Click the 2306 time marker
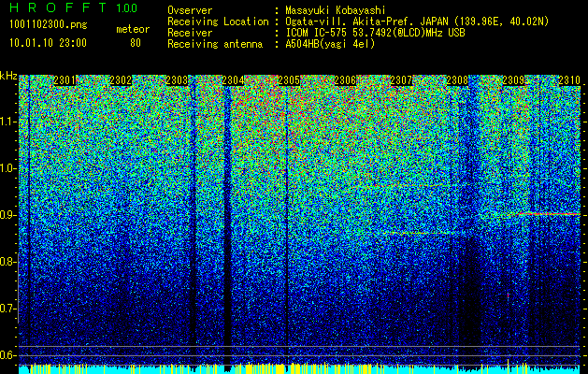The width and height of the screenshot is (588, 374). tap(345, 80)
